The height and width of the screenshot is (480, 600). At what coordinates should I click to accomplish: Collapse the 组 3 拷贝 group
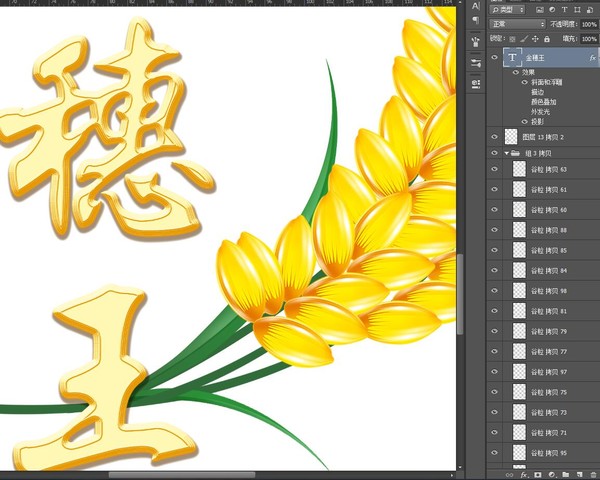pyautogui.click(x=506, y=153)
